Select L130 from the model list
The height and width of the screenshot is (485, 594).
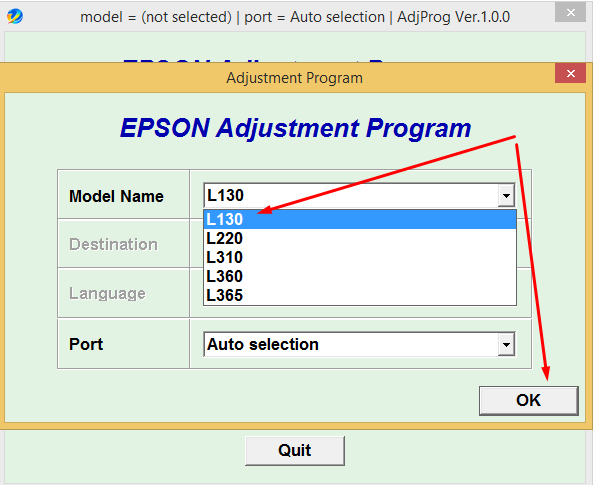tap(360, 219)
